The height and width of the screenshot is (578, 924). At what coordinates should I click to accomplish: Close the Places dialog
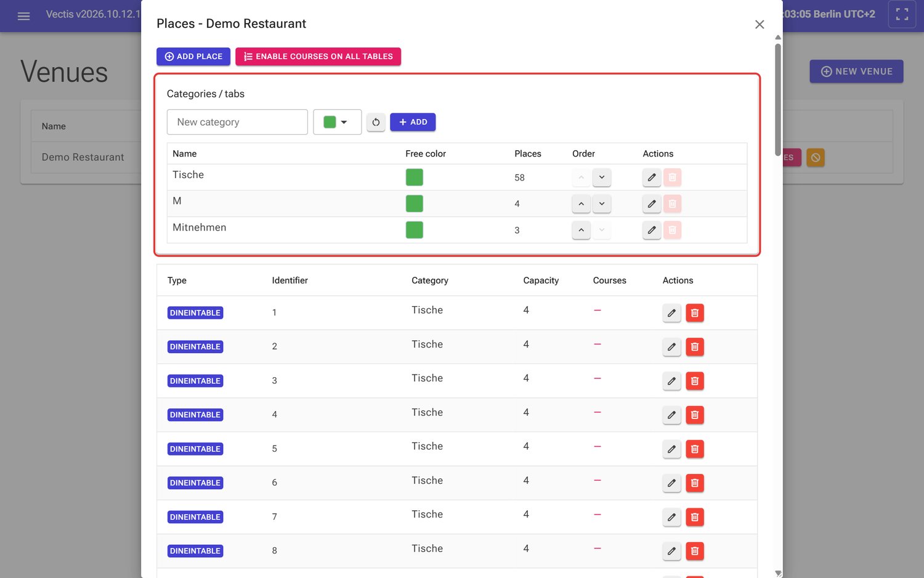(x=760, y=24)
